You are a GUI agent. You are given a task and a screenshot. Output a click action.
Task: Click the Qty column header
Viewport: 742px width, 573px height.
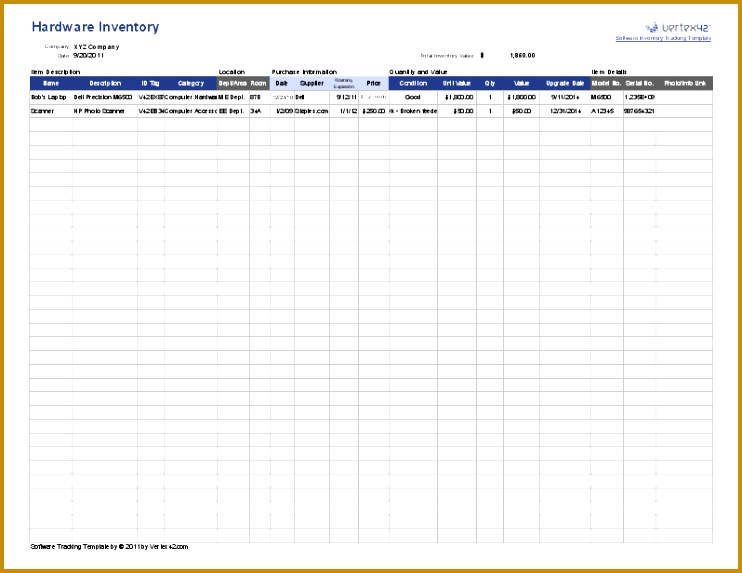click(x=490, y=83)
